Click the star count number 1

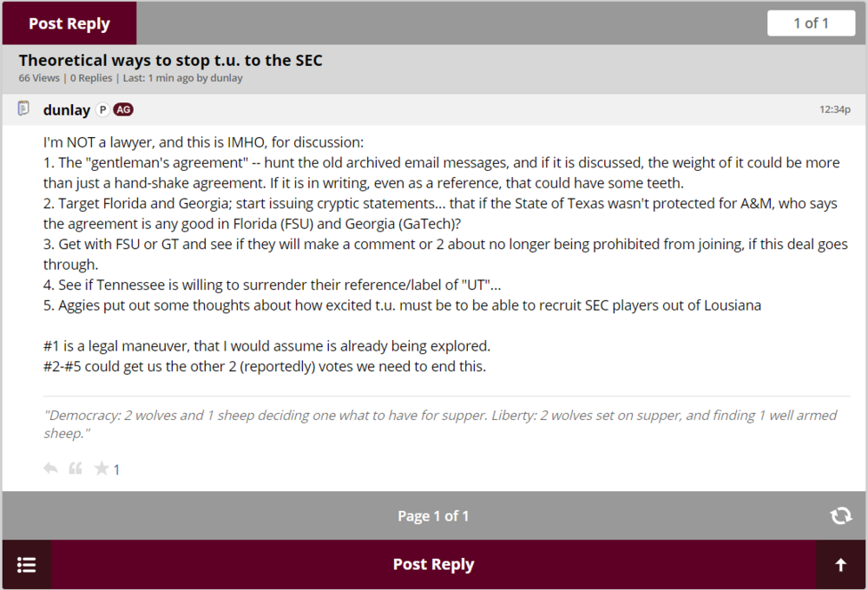(x=117, y=470)
